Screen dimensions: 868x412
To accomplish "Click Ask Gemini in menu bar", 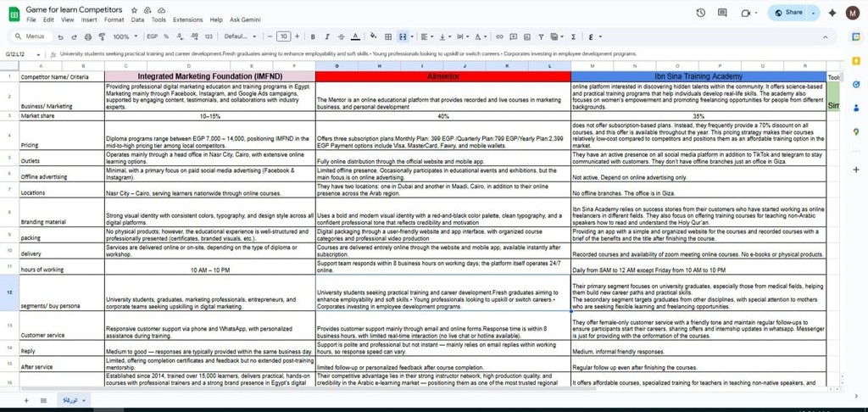I will [245, 19].
